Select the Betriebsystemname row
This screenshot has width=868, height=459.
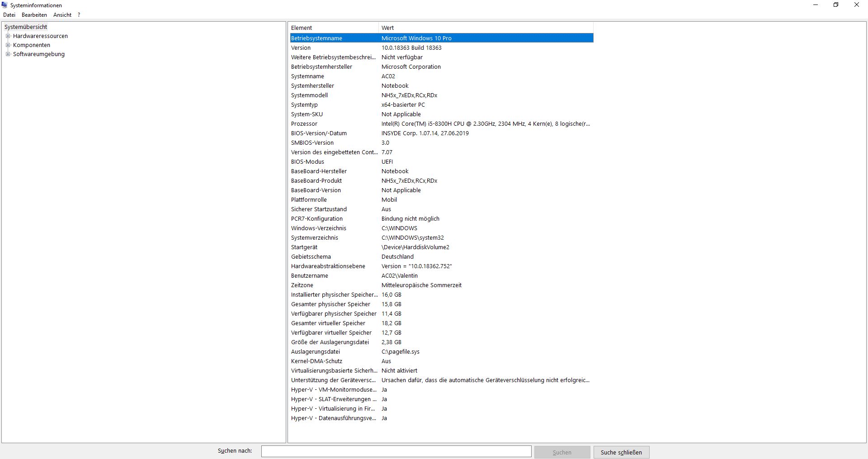coord(442,38)
